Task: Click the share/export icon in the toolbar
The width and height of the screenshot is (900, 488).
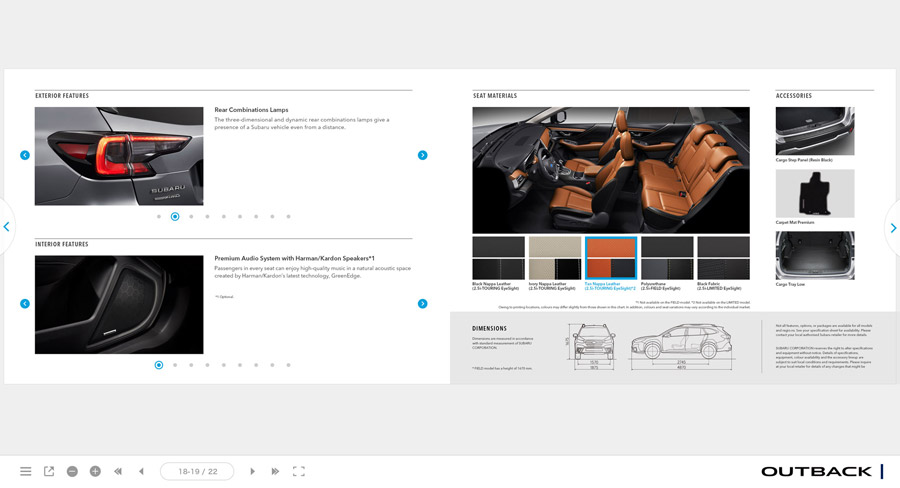Action: 49,471
